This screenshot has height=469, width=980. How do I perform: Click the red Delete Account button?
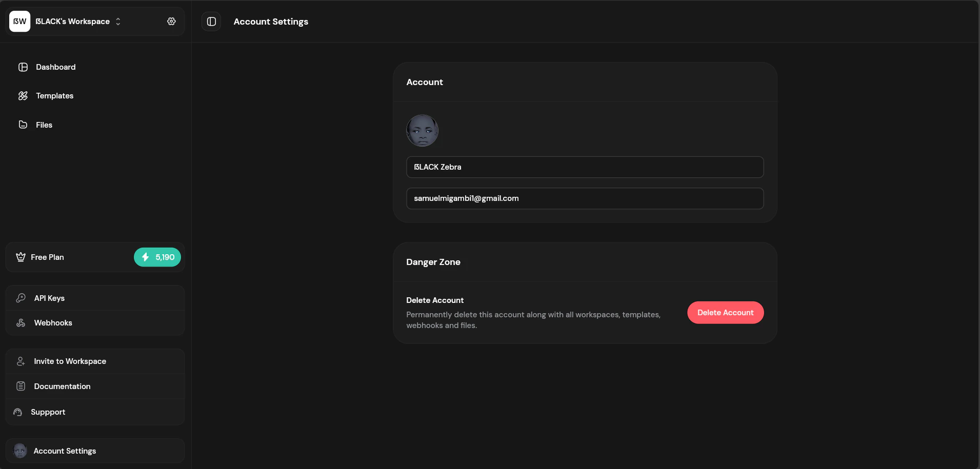tap(726, 313)
